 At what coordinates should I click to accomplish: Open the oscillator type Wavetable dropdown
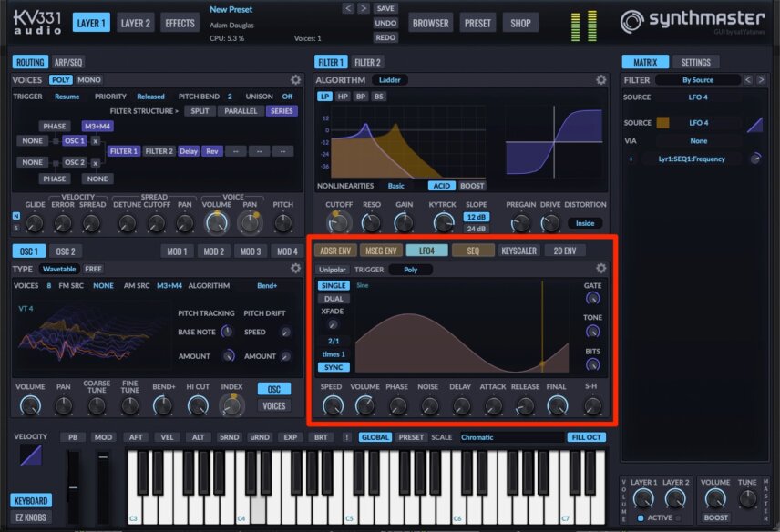point(59,269)
